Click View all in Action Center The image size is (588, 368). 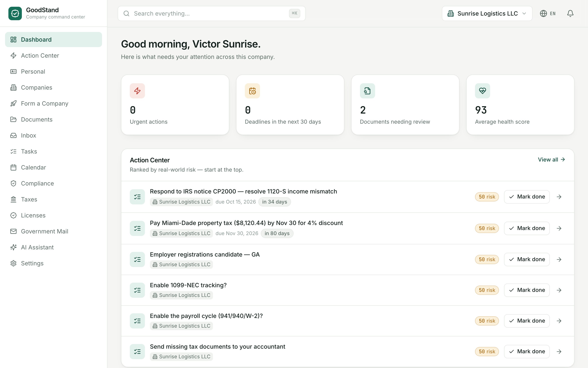(551, 160)
